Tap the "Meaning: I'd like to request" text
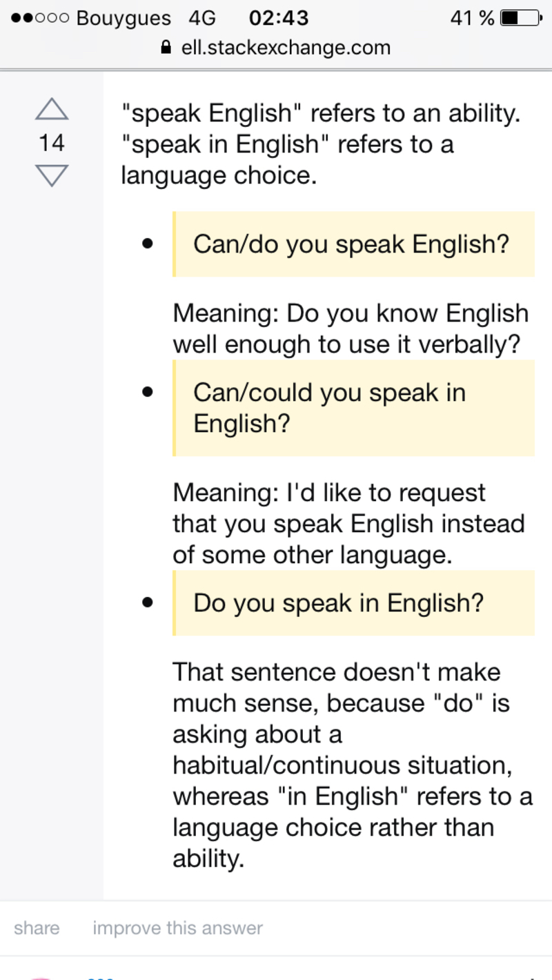This screenshot has height=980, width=552. [x=348, y=524]
